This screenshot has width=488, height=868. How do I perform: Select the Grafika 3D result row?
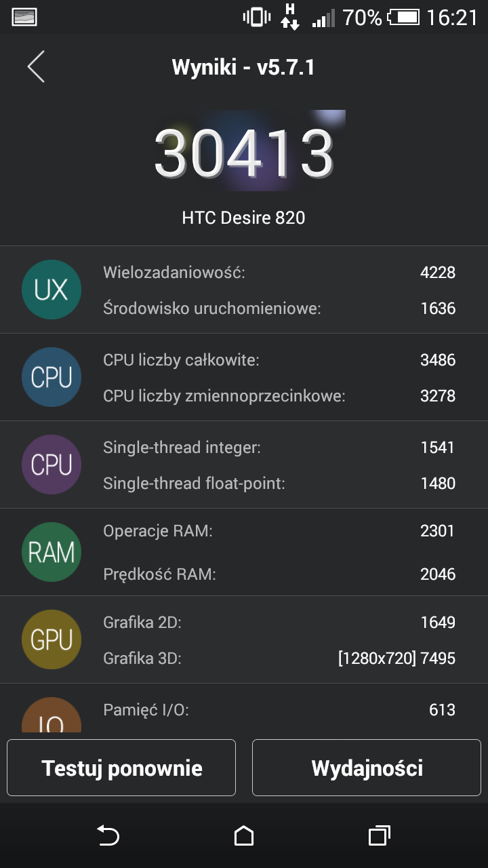coord(279,658)
